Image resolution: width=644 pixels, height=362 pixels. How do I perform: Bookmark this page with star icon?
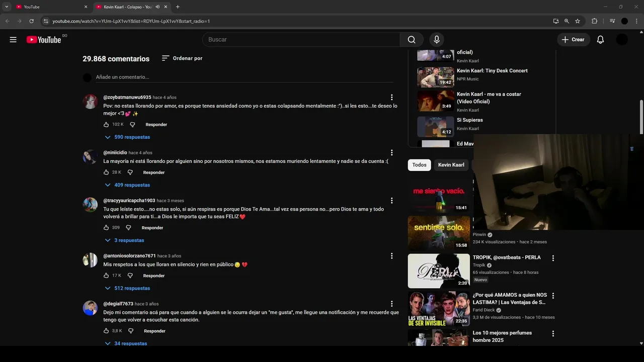(578, 21)
